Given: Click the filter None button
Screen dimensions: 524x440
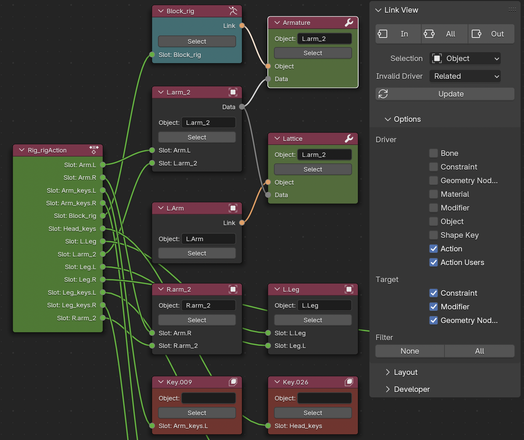Looking at the screenshot, I should 410,351.
